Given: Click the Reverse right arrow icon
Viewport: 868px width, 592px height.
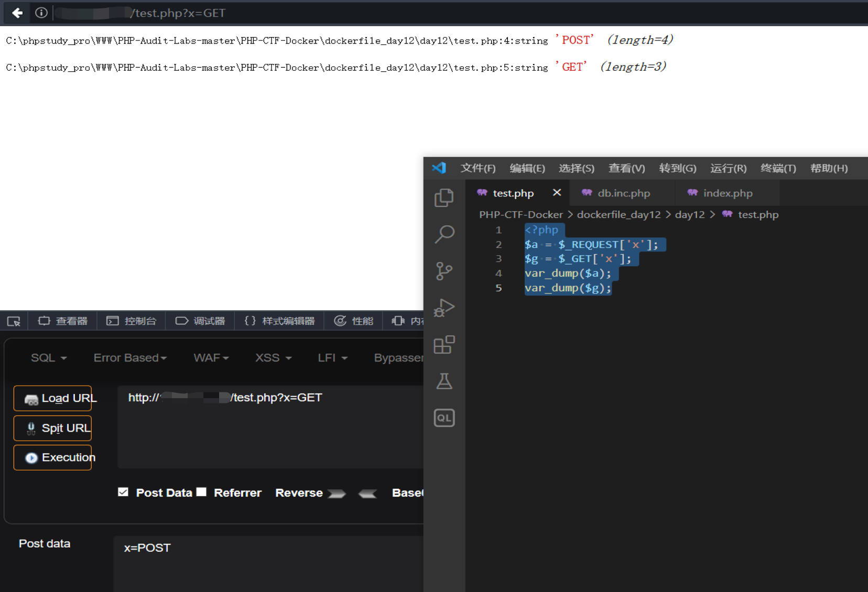Looking at the screenshot, I should 337,494.
